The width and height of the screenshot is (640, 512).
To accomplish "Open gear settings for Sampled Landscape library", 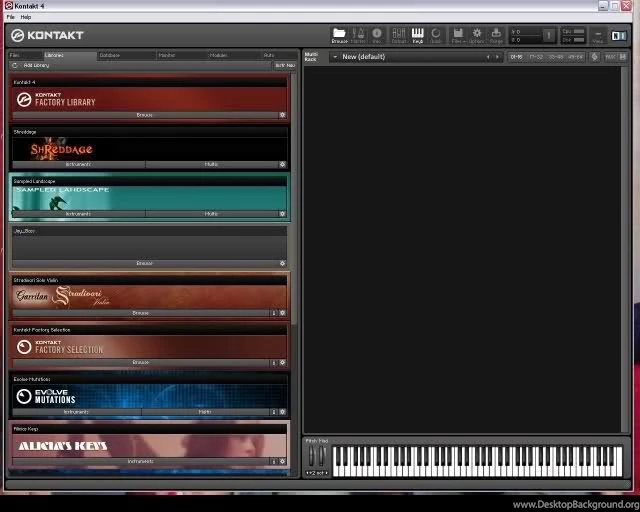I will (282, 214).
